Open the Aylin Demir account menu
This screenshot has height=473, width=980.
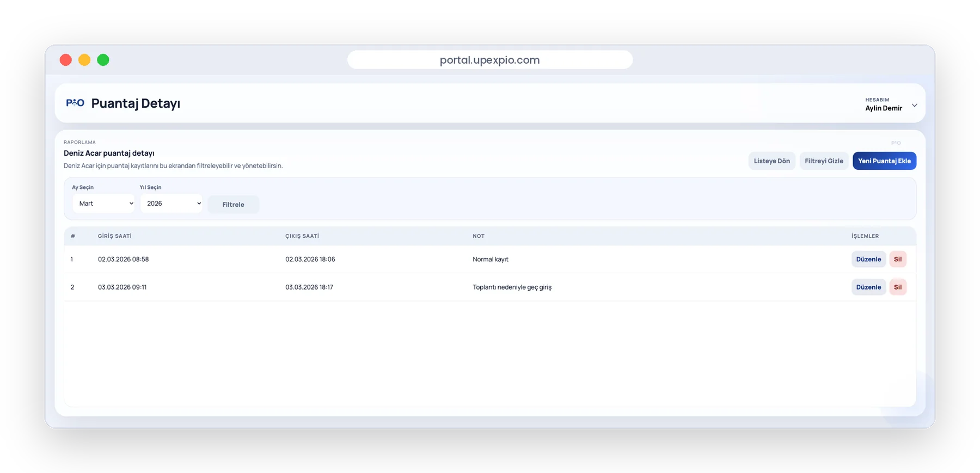tap(883, 108)
